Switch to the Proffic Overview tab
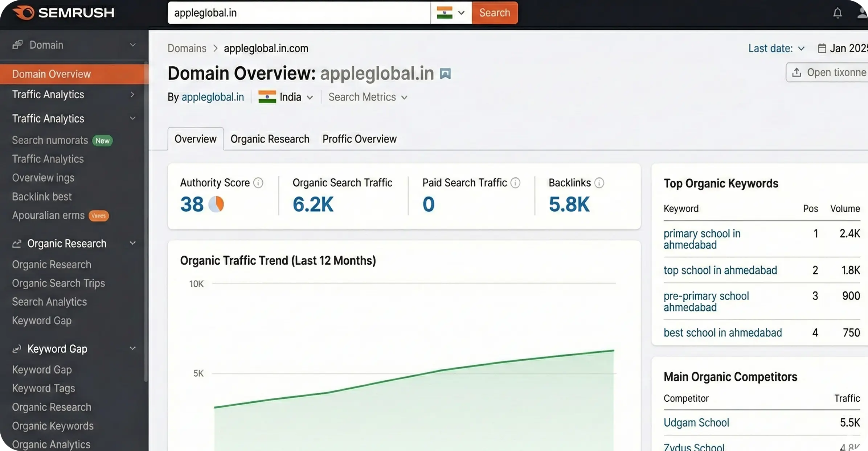The image size is (868, 451). coord(359,139)
